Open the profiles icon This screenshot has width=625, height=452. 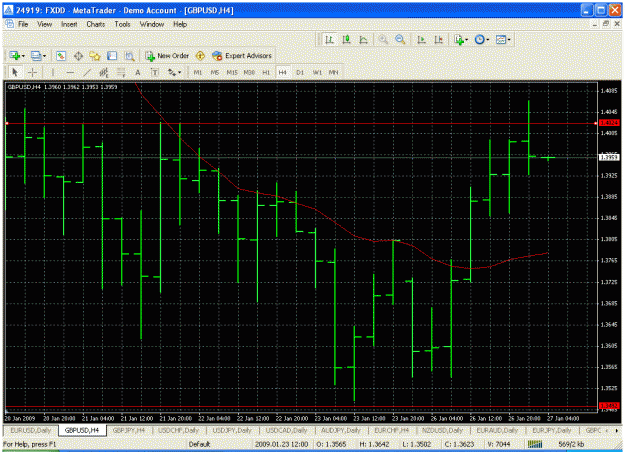coord(36,56)
